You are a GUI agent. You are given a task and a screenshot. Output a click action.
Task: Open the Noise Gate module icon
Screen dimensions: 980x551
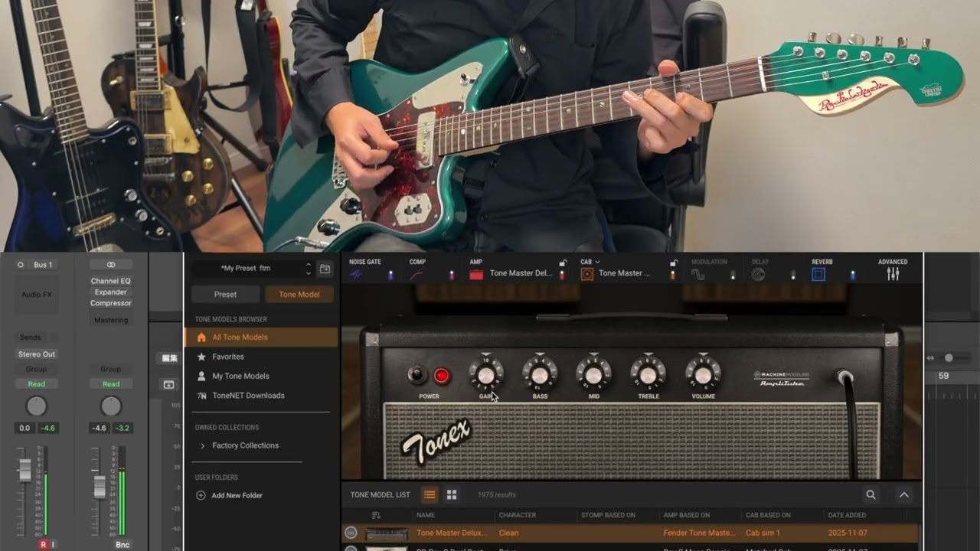tap(356, 275)
